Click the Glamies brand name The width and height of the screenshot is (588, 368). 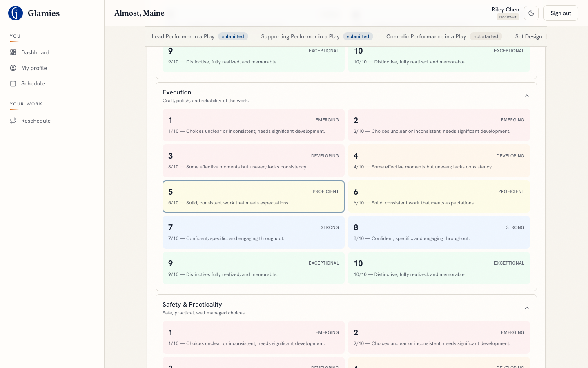pyautogui.click(x=44, y=13)
